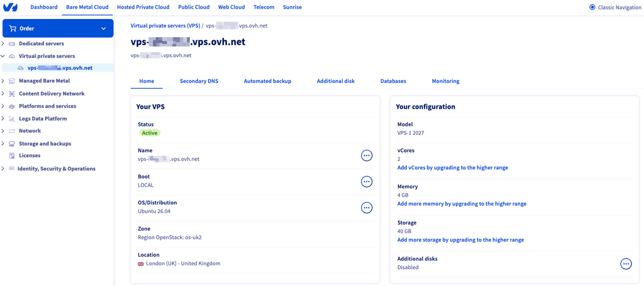Switch to the Automated backup tab
This screenshot has width=644, height=286.
268,81
